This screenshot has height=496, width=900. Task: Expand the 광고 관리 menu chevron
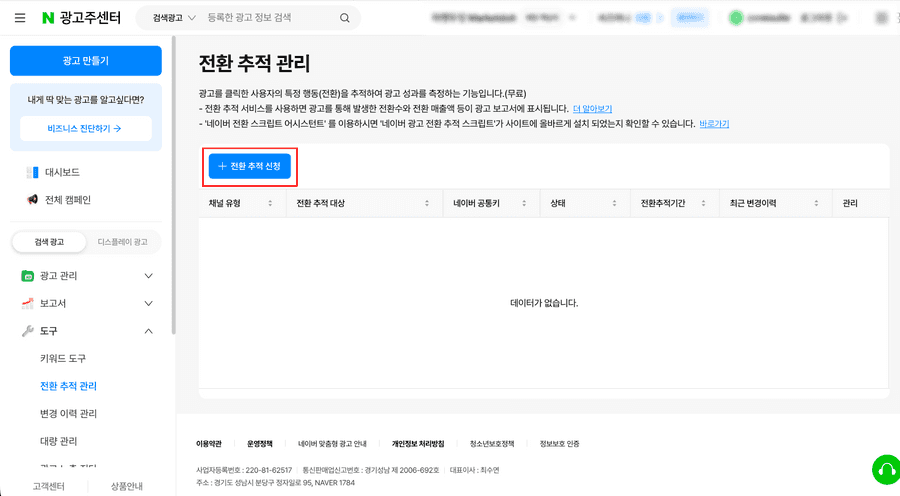pyautogui.click(x=149, y=276)
